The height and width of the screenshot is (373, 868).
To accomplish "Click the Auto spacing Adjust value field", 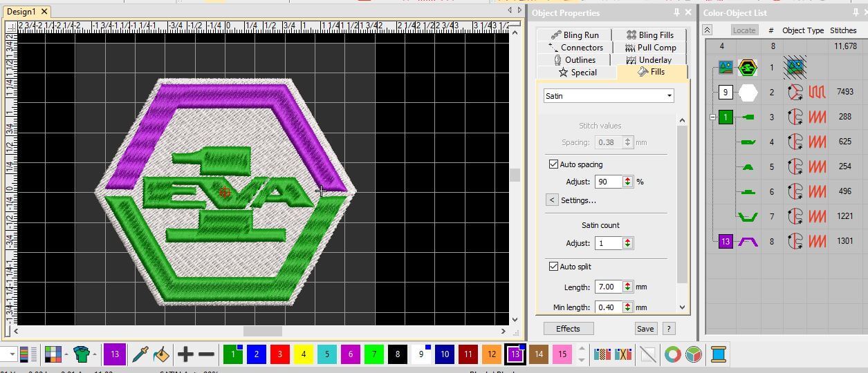I will [609, 182].
